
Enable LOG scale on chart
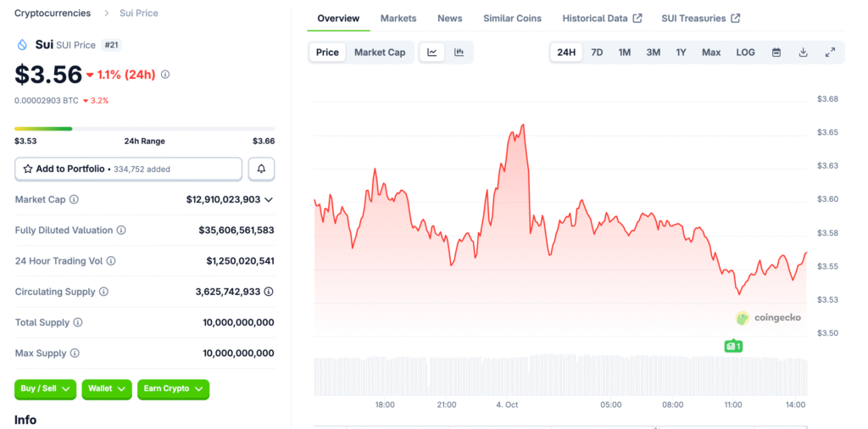point(745,53)
